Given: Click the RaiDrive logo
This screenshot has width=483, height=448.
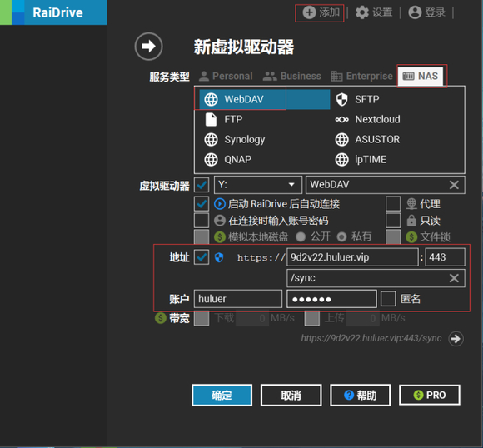Looking at the screenshot, I should click(x=53, y=12).
